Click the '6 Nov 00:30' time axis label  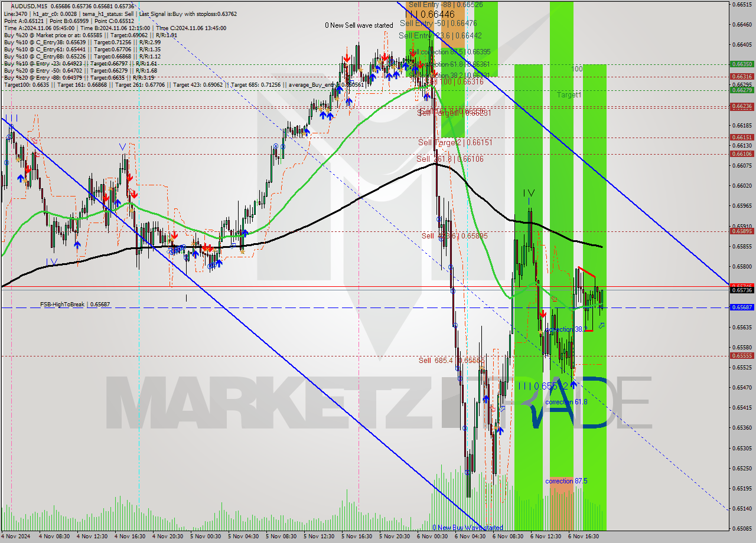[432, 537]
